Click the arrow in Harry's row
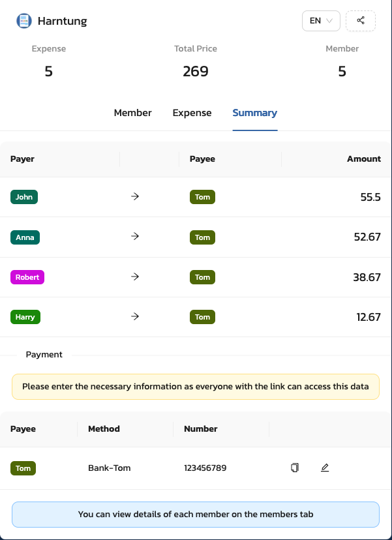392x540 pixels. point(135,316)
